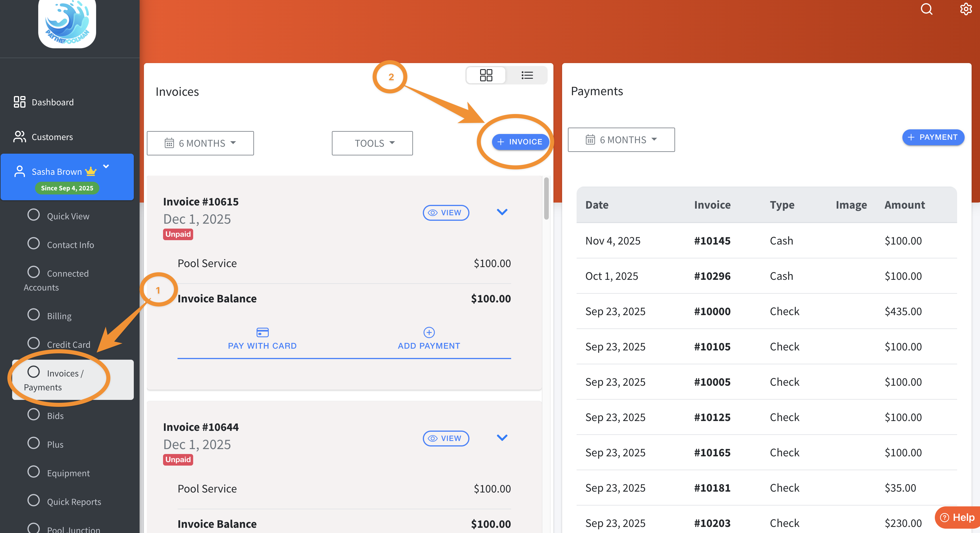Open Invoices 6 Months date dropdown
Image resolution: width=980 pixels, height=533 pixels.
pyautogui.click(x=200, y=143)
